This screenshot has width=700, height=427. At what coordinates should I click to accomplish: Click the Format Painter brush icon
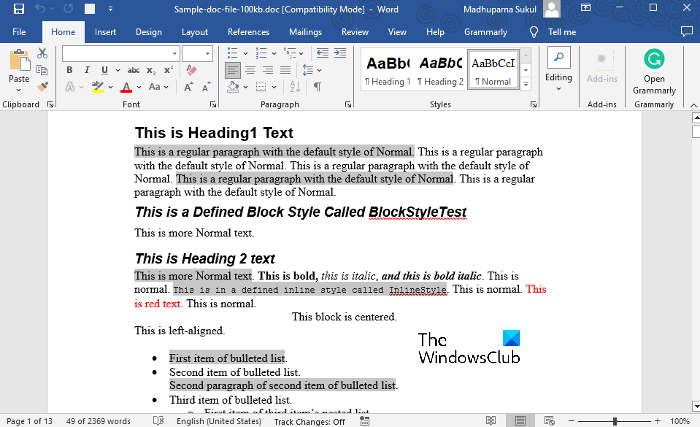43,87
